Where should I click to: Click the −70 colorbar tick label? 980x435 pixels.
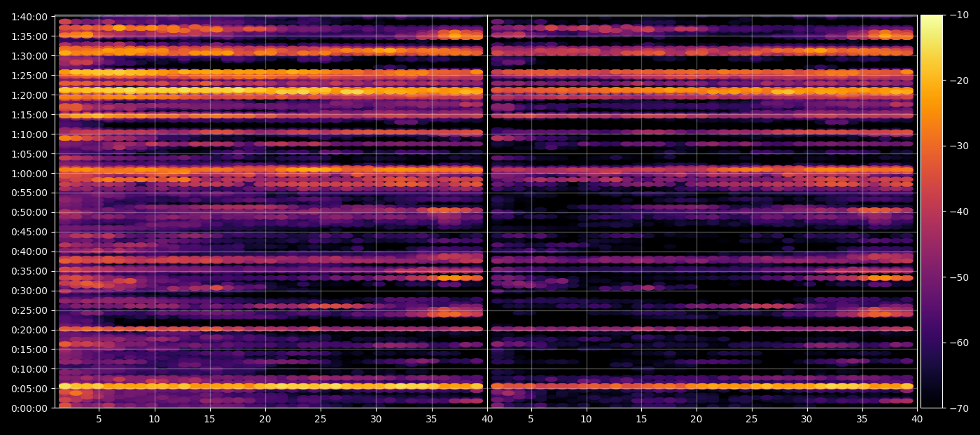pyautogui.click(x=958, y=408)
